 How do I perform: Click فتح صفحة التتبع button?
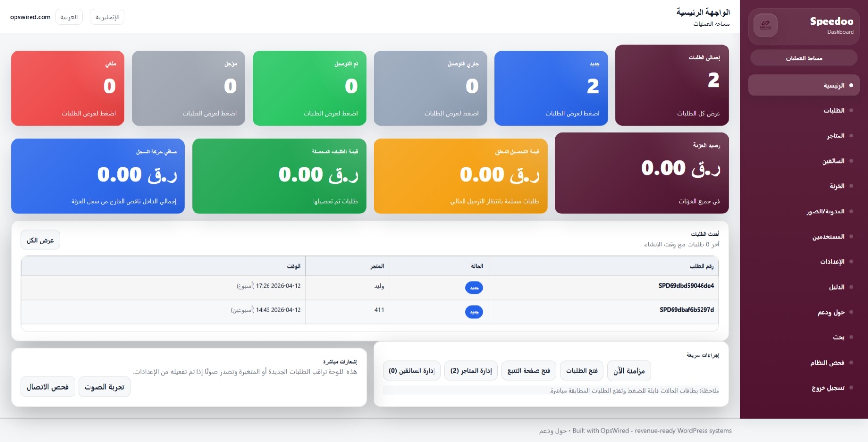(529, 371)
